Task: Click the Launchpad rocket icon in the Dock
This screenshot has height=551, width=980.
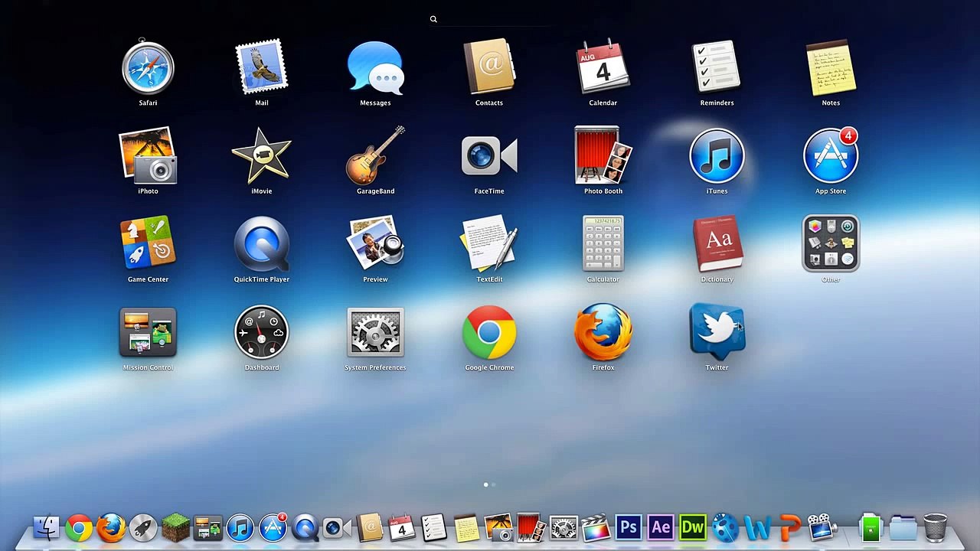Action: [142, 527]
